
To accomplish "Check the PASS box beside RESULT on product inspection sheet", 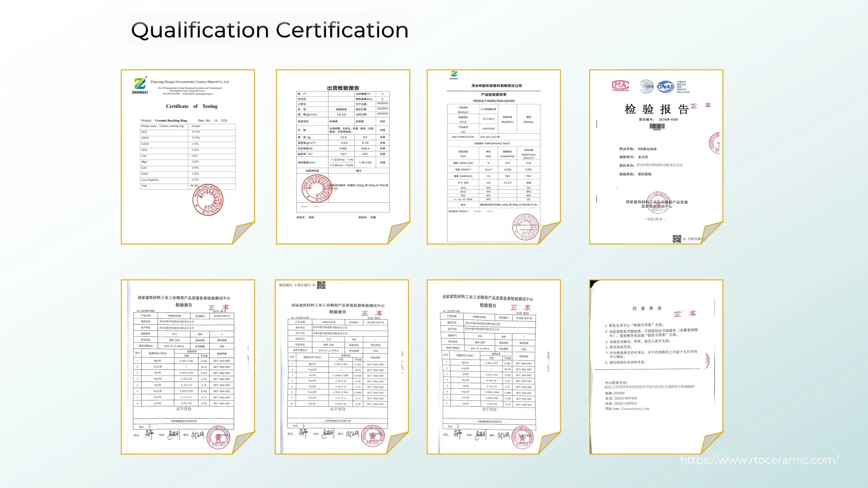I will [x=475, y=211].
